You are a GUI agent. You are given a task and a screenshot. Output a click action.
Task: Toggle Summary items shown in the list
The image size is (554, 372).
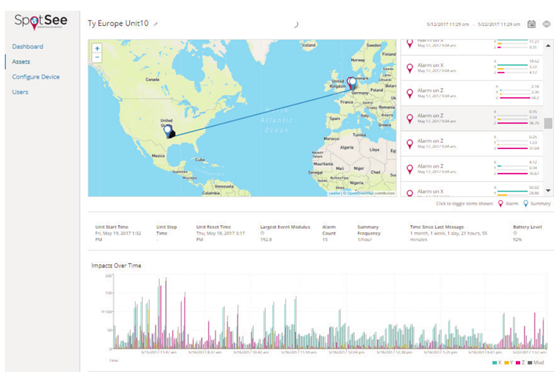(537, 203)
